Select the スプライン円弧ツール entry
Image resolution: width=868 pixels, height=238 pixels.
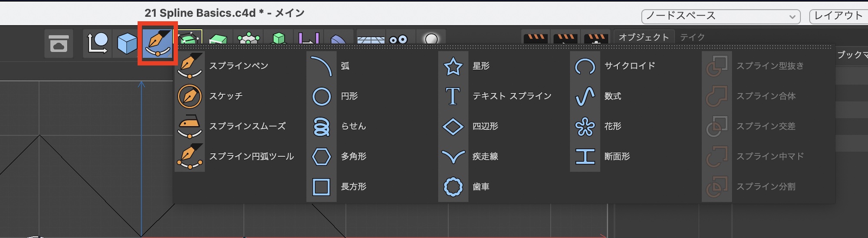point(251,156)
